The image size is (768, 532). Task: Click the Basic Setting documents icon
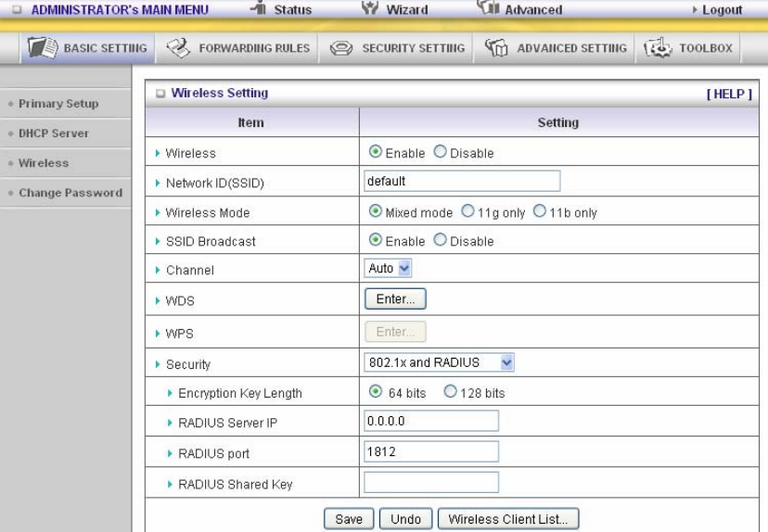(x=43, y=47)
